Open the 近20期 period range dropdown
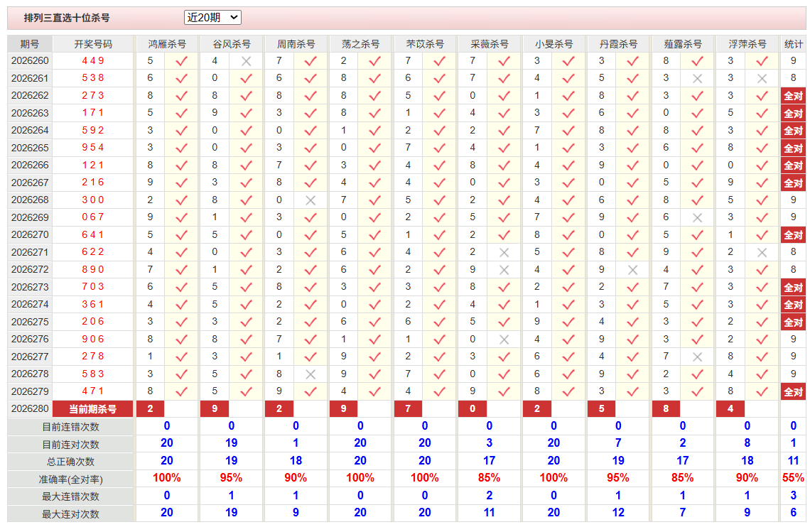Image resolution: width=810 pixels, height=532 pixels. coord(212,18)
